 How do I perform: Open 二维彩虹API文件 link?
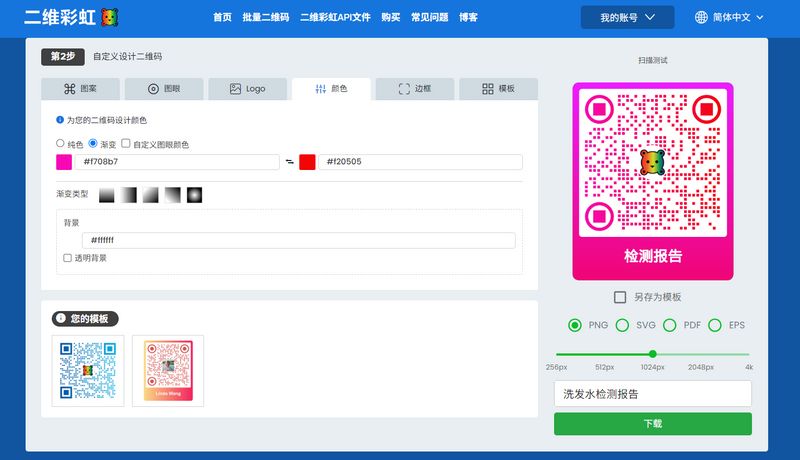[x=335, y=17]
